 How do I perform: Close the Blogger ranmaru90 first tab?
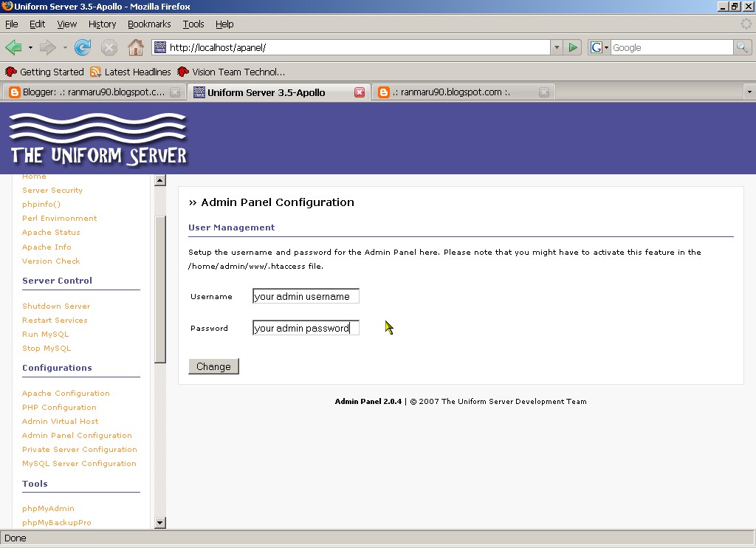(175, 92)
